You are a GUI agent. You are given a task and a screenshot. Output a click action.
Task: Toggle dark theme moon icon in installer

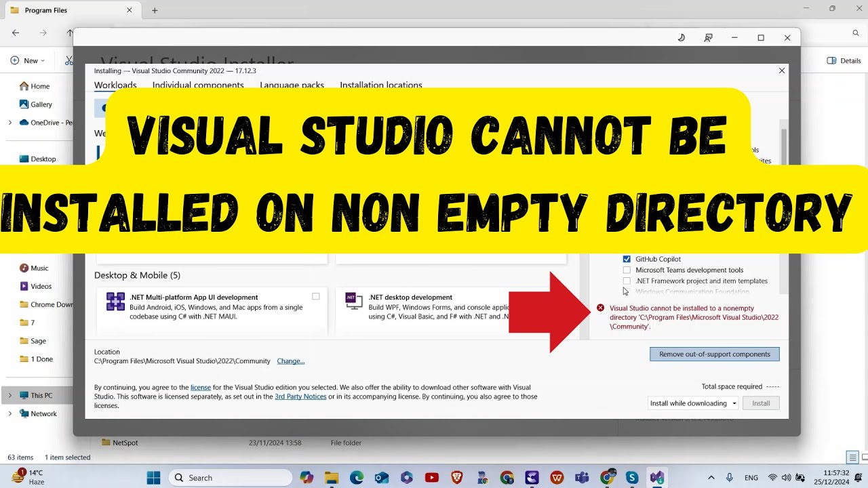[x=682, y=38]
